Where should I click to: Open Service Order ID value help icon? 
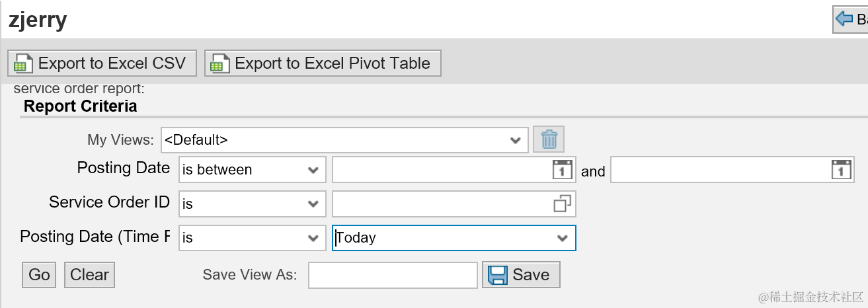[561, 204]
